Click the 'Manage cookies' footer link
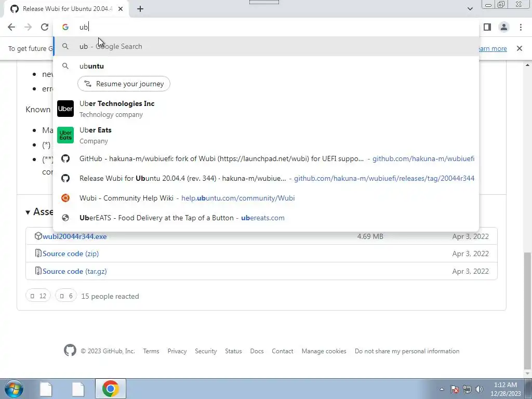Image resolution: width=532 pixels, height=399 pixels. [x=324, y=351]
